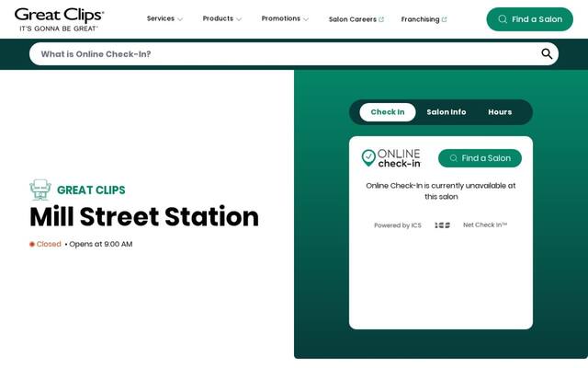Click the GREAT CLIPS green label
Viewport: 588px width, 368px height.
[x=91, y=190]
